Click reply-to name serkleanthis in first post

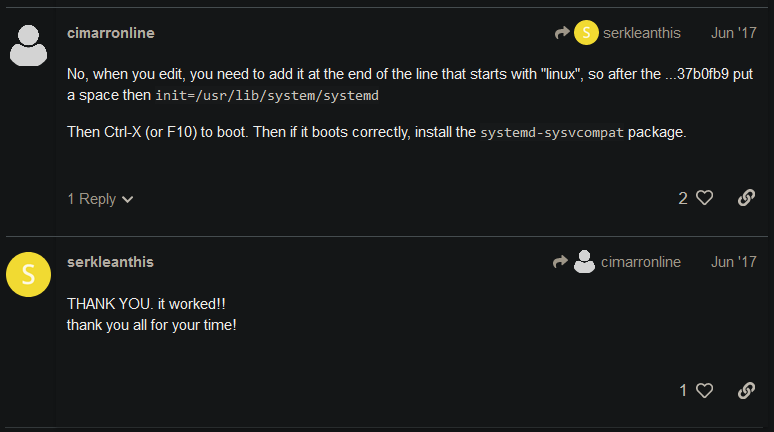coord(641,33)
